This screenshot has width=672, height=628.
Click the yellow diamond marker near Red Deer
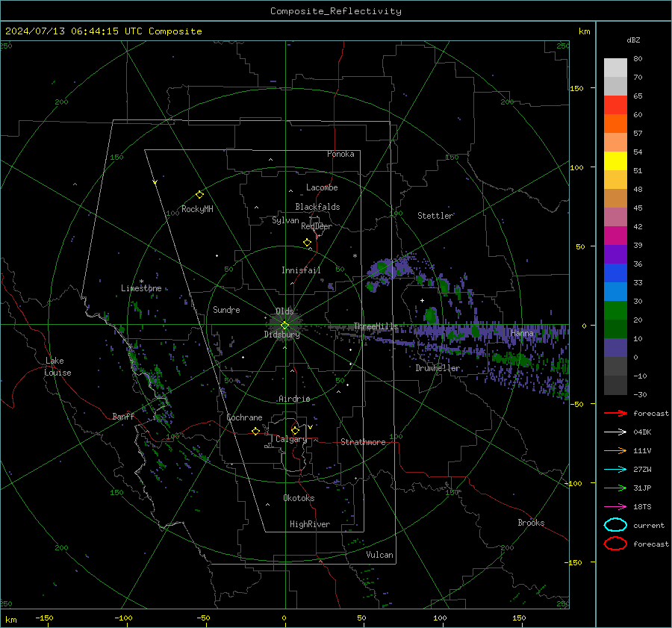[308, 243]
